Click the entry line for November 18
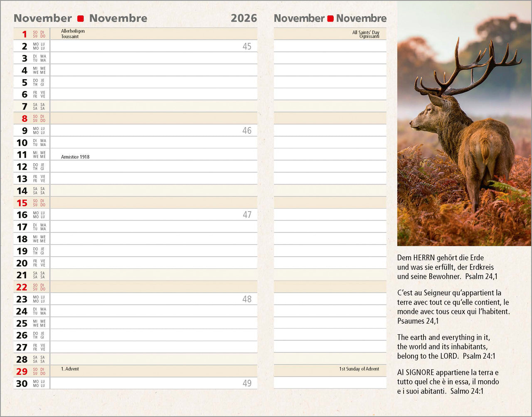Image resolution: width=532 pixels, height=417 pixels. [154, 239]
